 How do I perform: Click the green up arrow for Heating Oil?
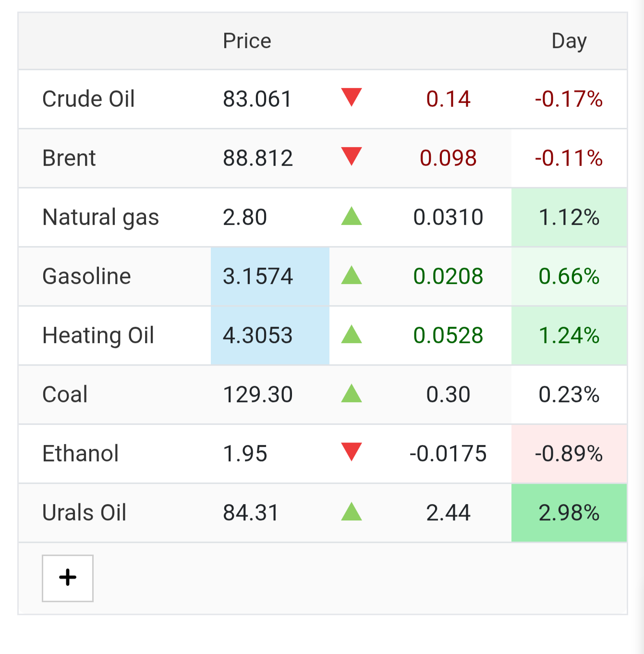[x=352, y=334]
